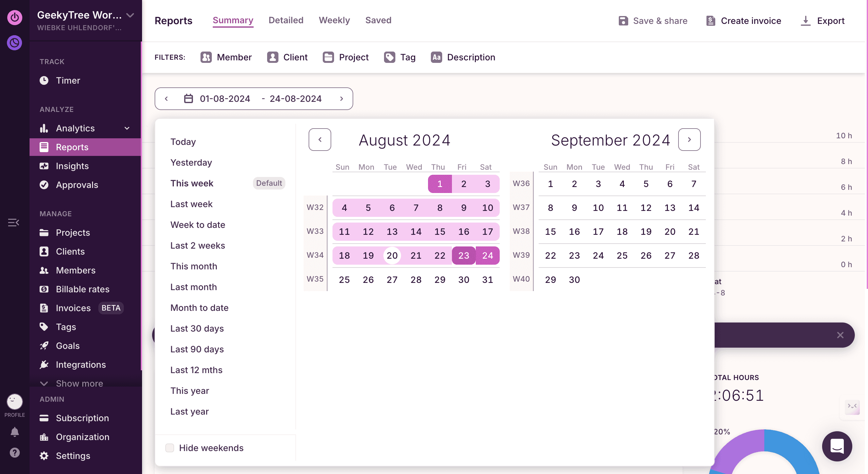Select August 20 in the calendar
This screenshot has width=868, height=474.
pyautogui.click(x=392, y=256)
